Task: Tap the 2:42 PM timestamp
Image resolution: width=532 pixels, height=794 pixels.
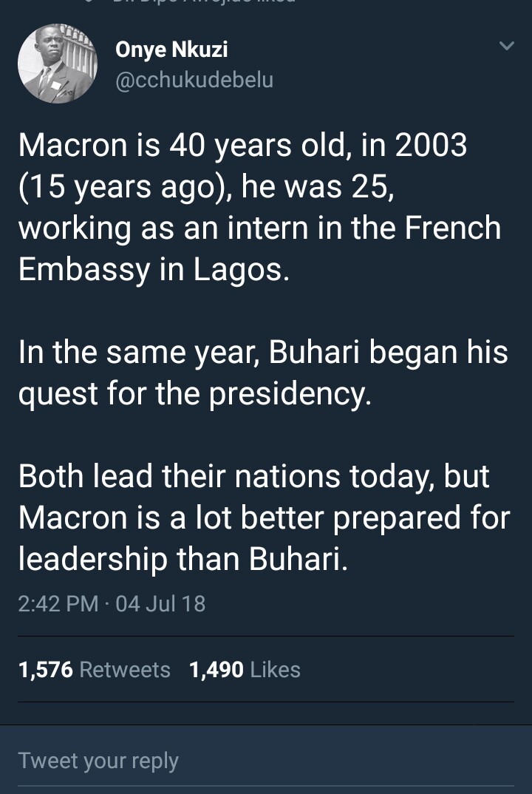Action: [x=58, y=604]
